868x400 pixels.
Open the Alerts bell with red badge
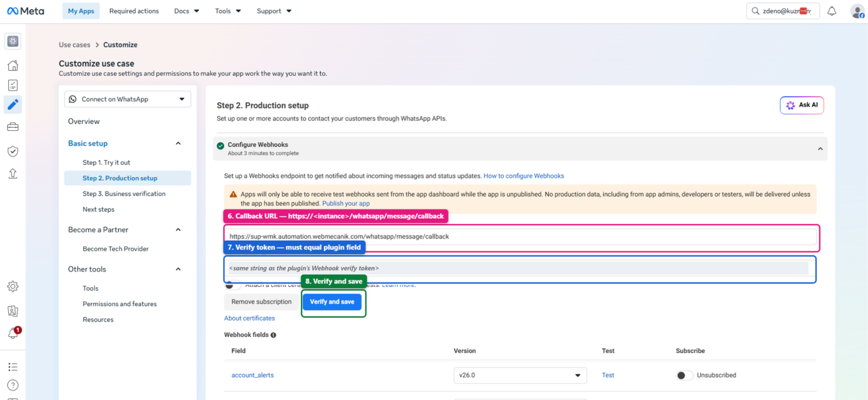[13, 333]
